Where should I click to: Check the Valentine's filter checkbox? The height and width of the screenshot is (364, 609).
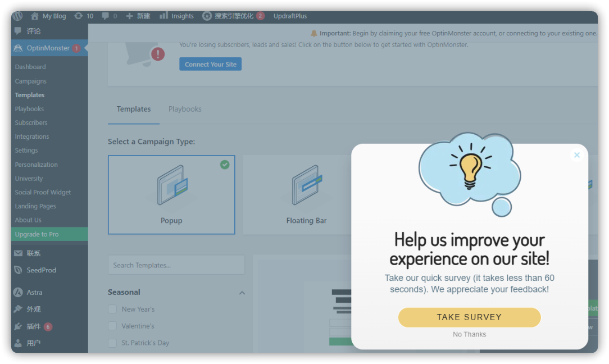pos(112,326)
